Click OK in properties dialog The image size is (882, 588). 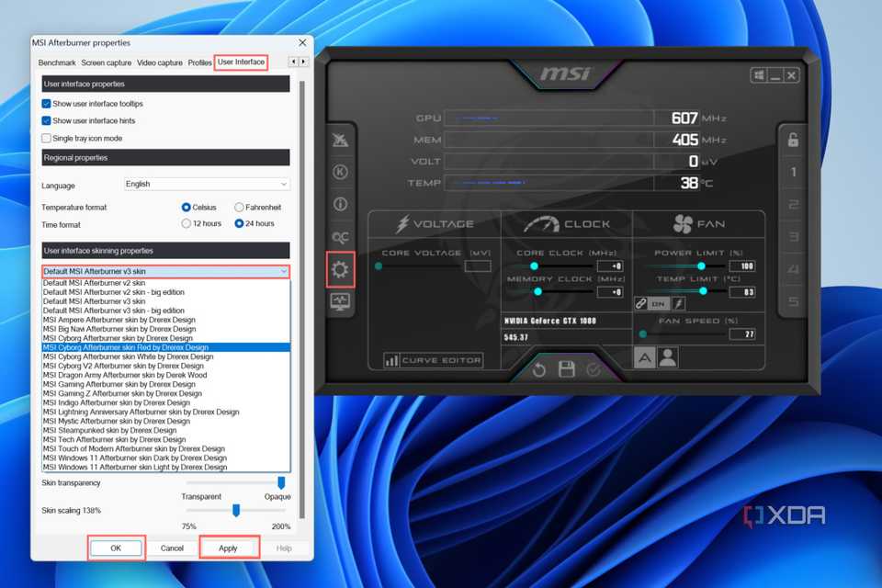pyautogui.click(x=116, y=548)
